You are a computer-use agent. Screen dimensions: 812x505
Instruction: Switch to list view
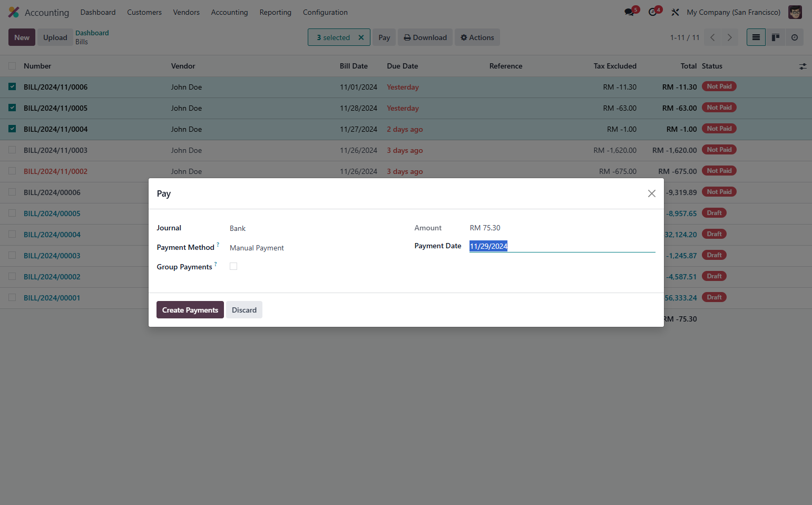click(x=756, y=37)
